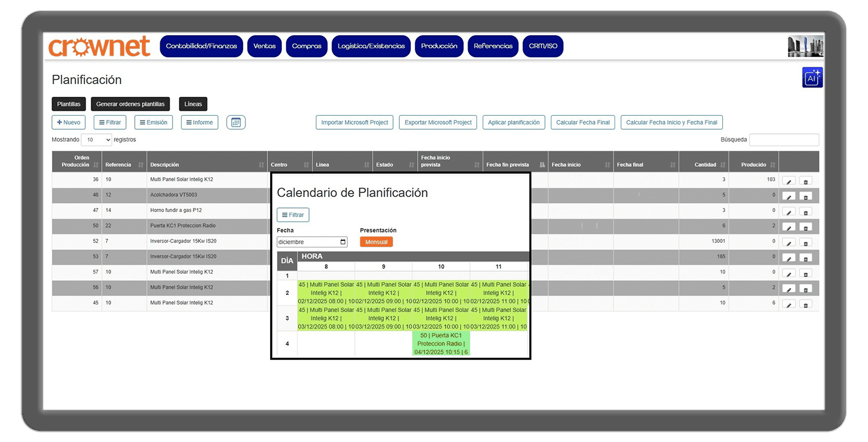
Task: Select the orange Mensual presentation button
Action: point(376,242)
